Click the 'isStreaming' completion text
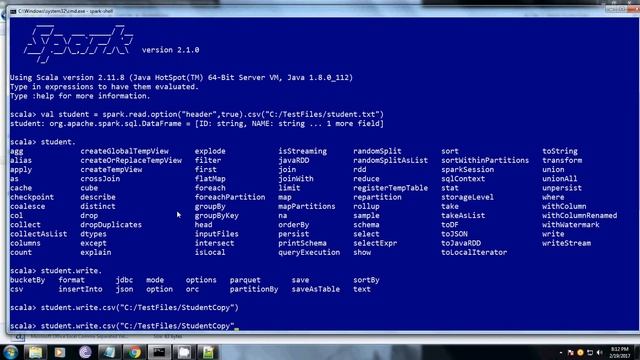 [x=302, y=151]
